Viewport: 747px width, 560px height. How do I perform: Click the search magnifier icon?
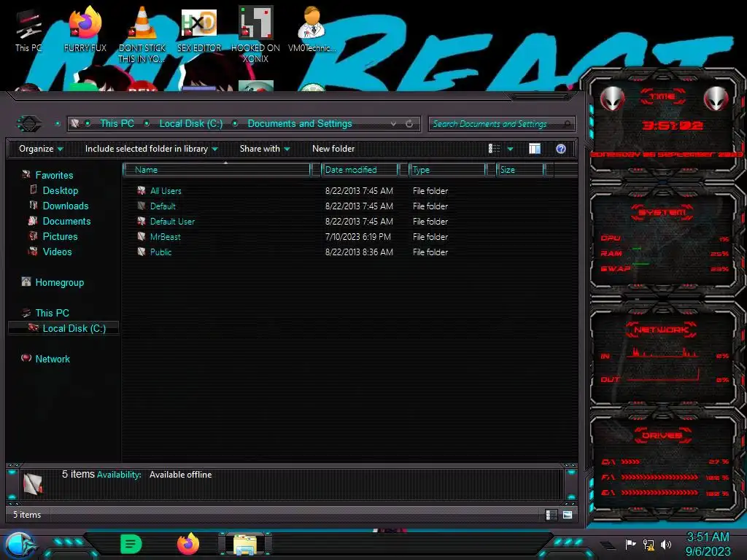(566, 124)
